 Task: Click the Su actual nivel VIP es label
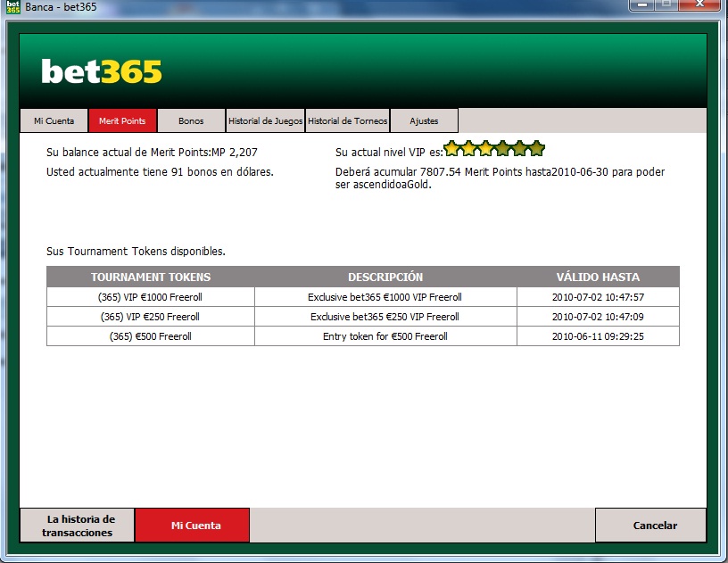pos(389,153)
